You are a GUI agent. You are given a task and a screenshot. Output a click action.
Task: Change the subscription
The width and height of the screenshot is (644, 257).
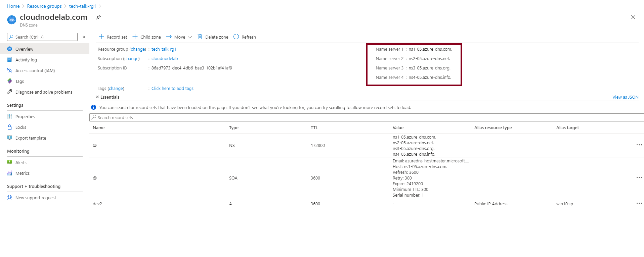click(132, 58)
